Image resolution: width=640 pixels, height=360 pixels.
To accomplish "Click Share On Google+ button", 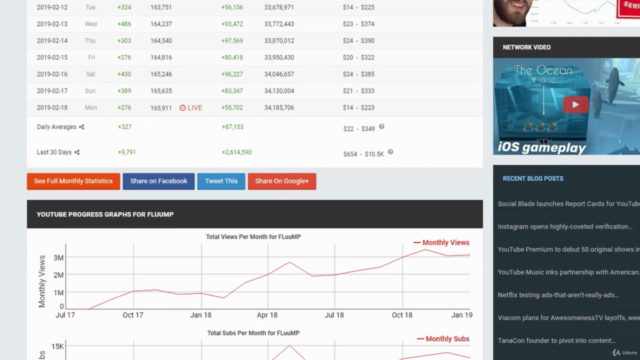I will (282, 181).
